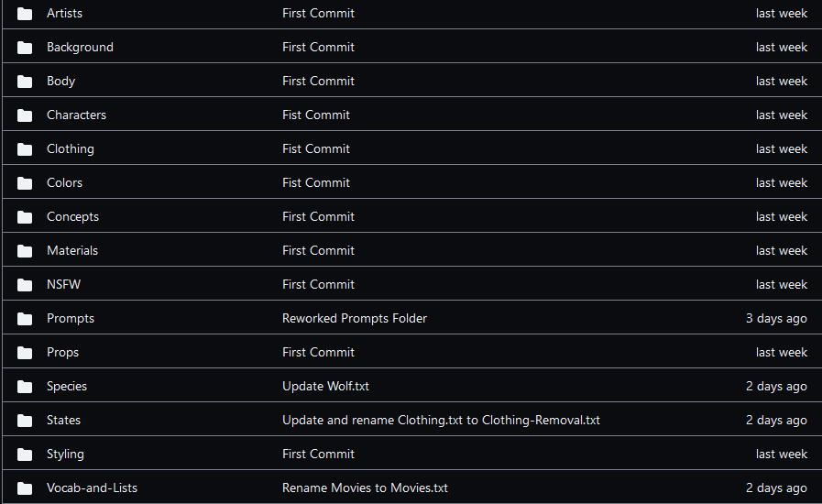
Task: Open the Styling folder link
Action: 65,454
